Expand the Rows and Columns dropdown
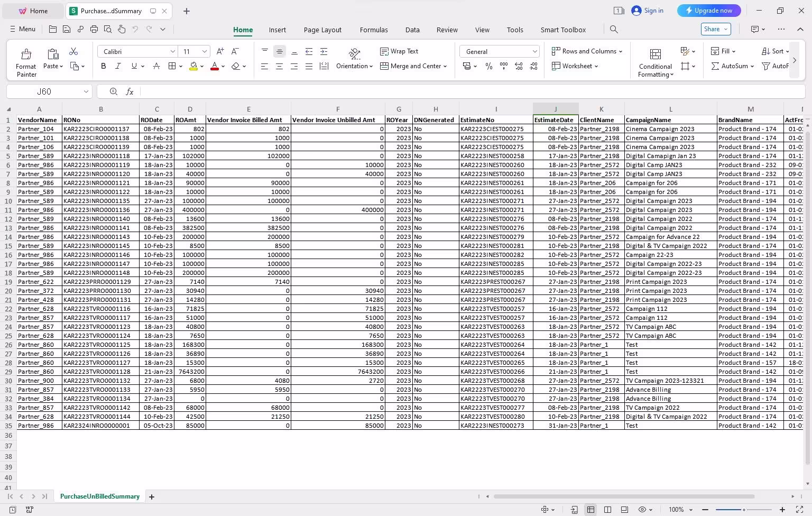This screenshot has height=516, width=812. 587,51
